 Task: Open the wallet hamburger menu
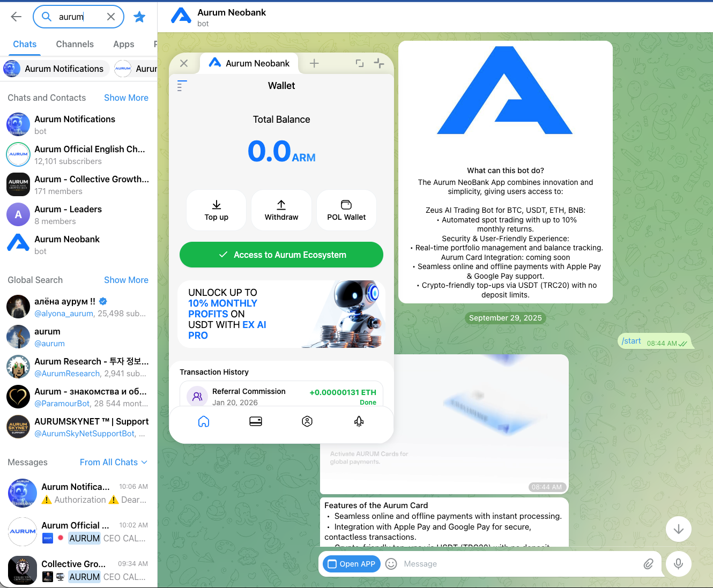pyautogui.click(x=182, y=86)
